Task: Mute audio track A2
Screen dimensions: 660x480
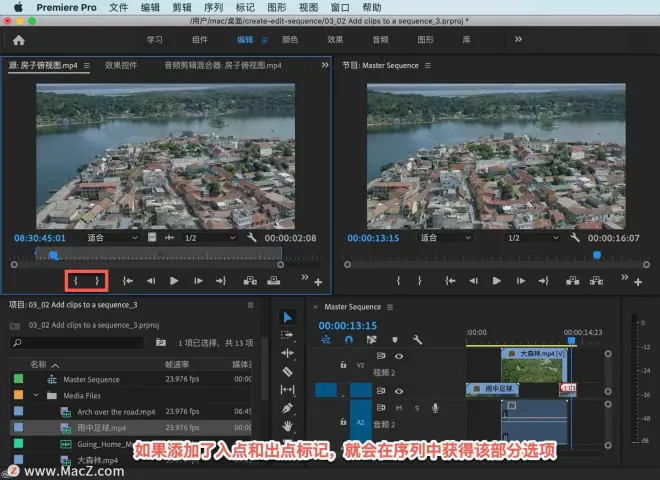Action: [x=399, y=408]
